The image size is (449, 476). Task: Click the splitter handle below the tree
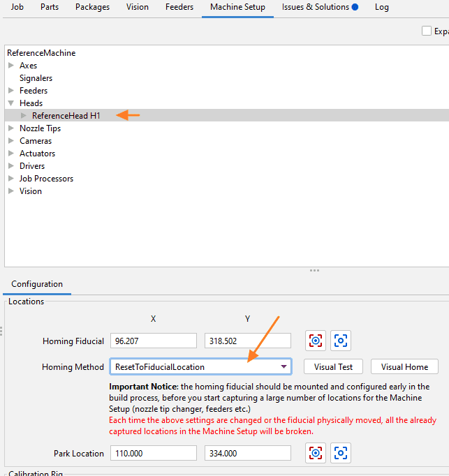314,270
